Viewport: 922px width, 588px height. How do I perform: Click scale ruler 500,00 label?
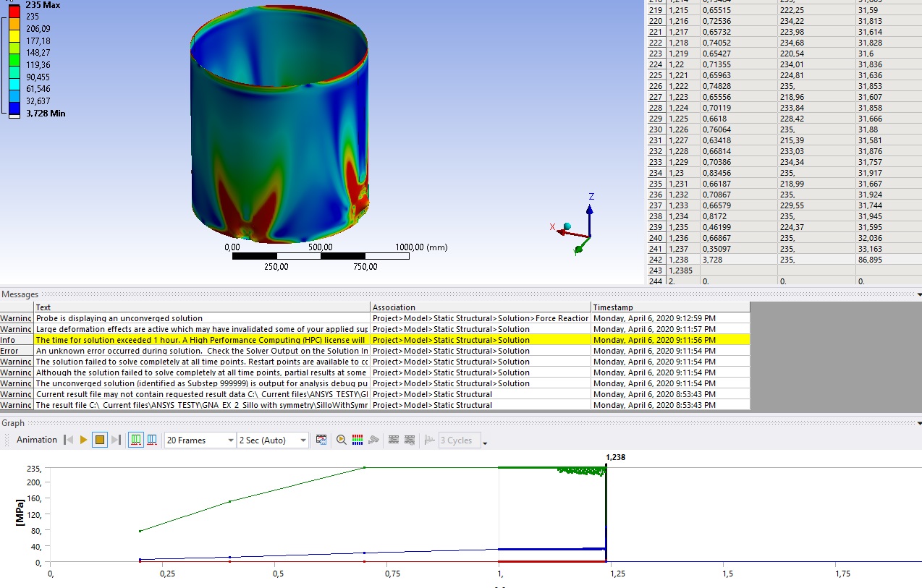(x=321, y=247)
